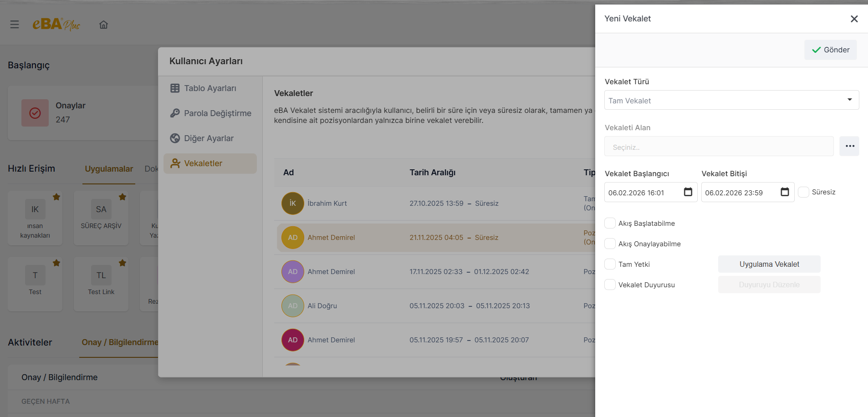Click the Vekalet Başlangıcı date field
The height and width of the screenshot is (417, 868).
(x=650, y=192)
